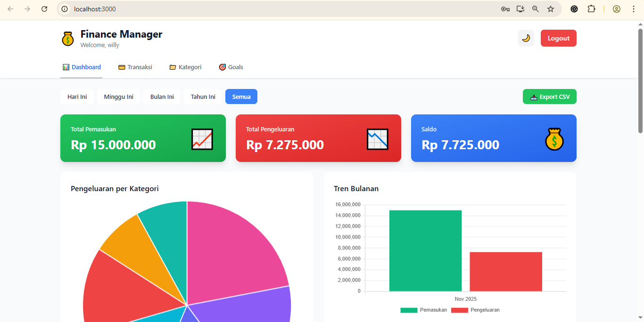The width and height of the screenshot is (644, 322).
Task: Select the Tahun Ini filter
Action: (203, 97)
